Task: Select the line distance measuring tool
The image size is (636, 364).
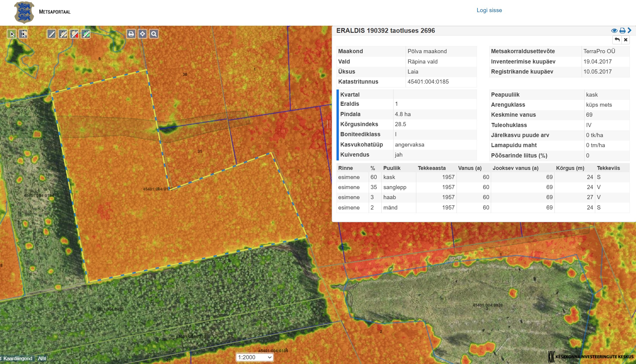Action: click(x=51, y=34)
